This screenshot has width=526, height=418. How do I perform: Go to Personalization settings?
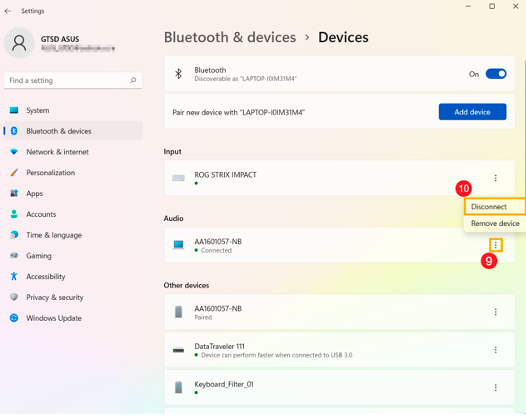click(73, 173)
